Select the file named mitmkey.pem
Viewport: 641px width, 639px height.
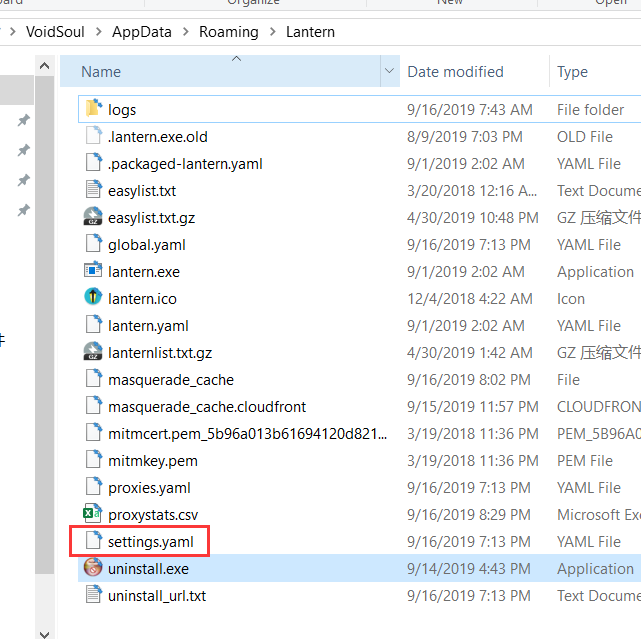tap(153, 461)
